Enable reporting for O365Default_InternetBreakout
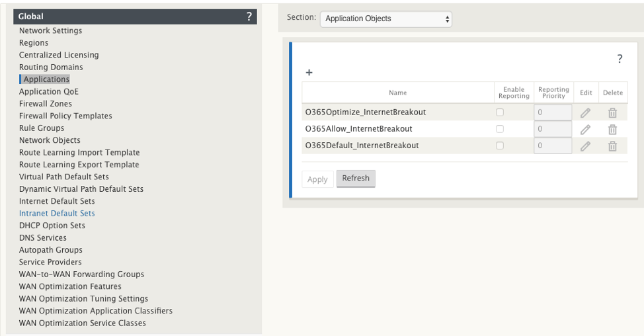 click(x=500, y=146)
